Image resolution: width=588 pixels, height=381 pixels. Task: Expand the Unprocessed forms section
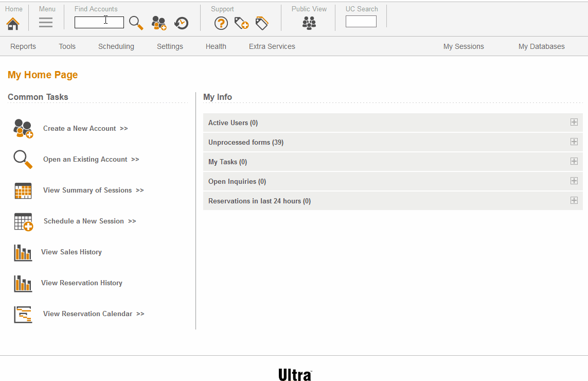click(574, 142)
